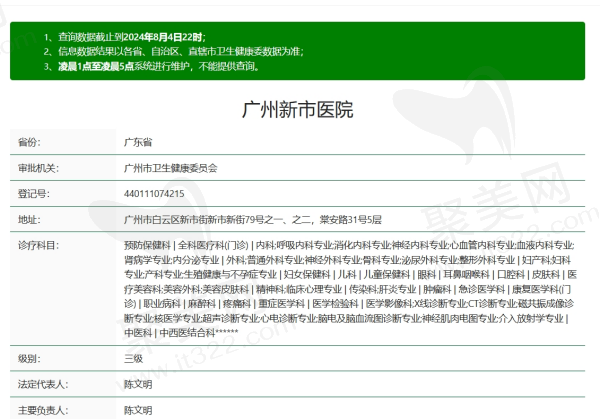Screen dimensions: 600x419
Task: Select the 省份 label
Action: [29, 142]
